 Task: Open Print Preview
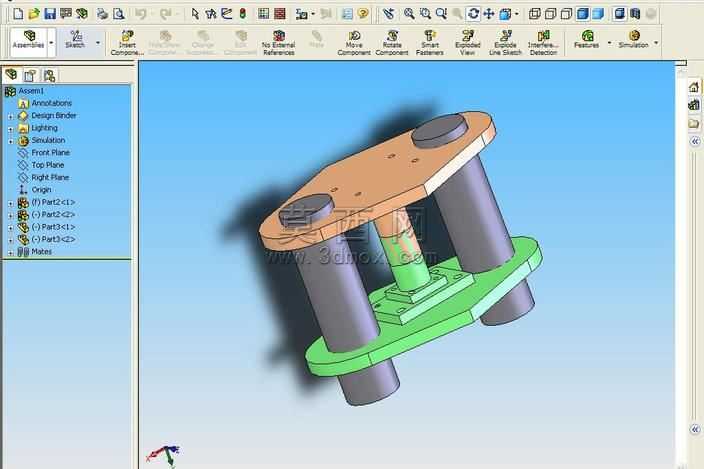tap(119, 14)
